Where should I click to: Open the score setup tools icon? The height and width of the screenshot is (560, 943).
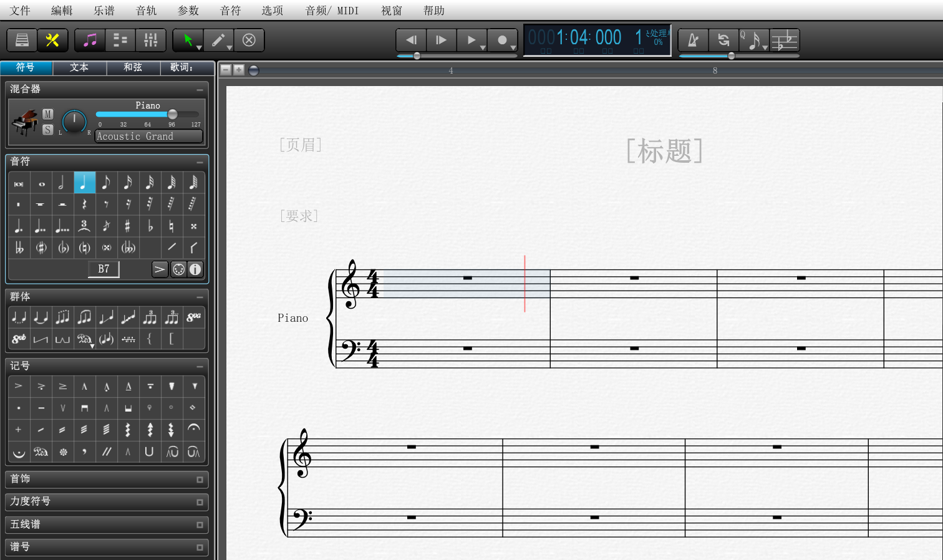click(x=52, y=41)
